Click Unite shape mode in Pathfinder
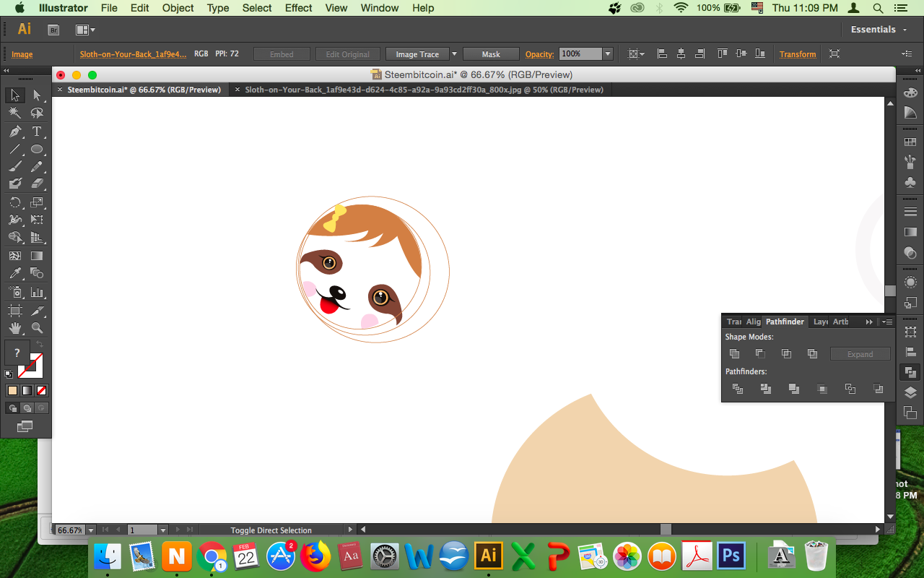The image size is (924, 578). click(735, 354)
